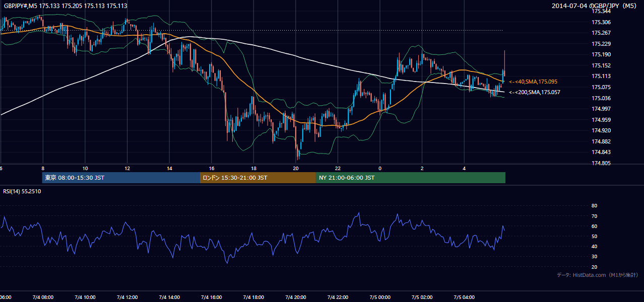This screenshot has width=644, height=302.
Task: Click price axis label 174.997
Action: click(x=601, y=109)
